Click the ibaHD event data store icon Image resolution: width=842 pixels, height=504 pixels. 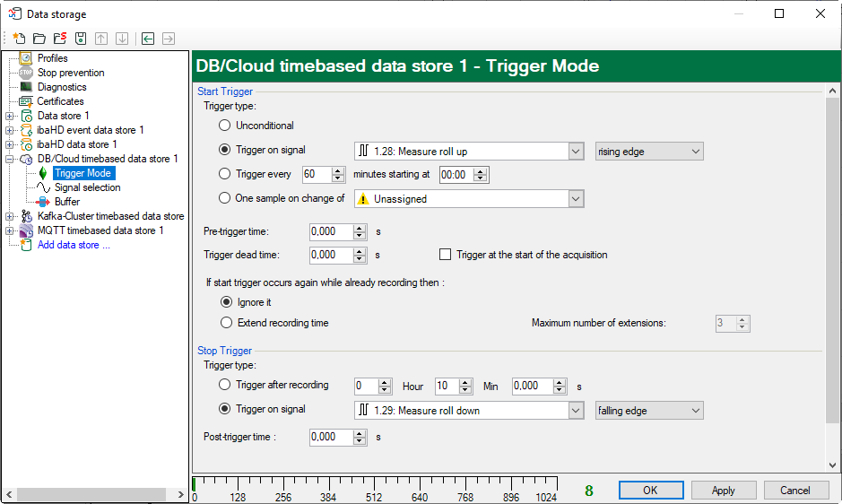click(x=26, y=130)
